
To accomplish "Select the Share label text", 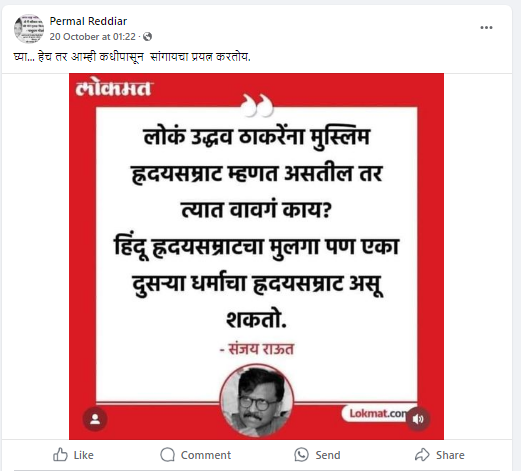I will pos(450,455).
